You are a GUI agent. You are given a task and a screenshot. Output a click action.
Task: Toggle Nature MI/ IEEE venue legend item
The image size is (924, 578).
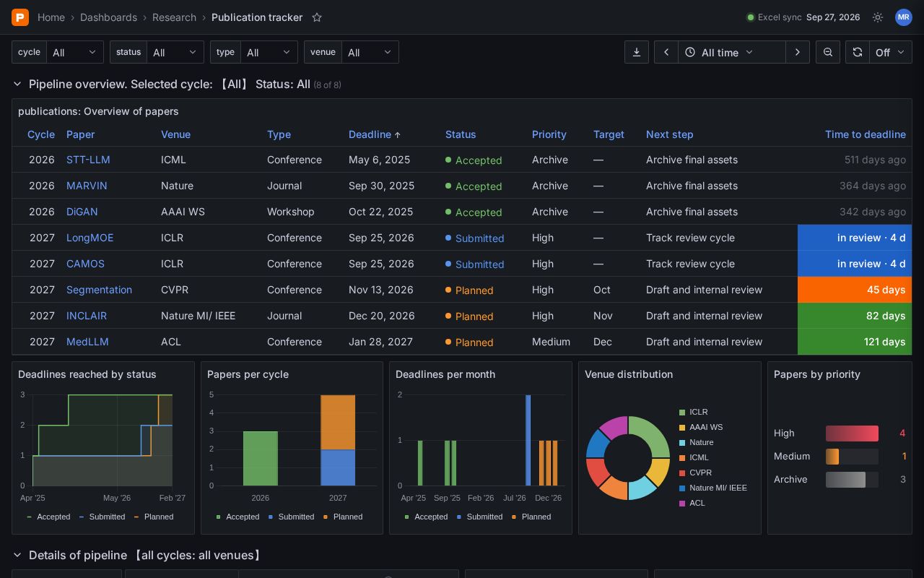tap(712, 488)
